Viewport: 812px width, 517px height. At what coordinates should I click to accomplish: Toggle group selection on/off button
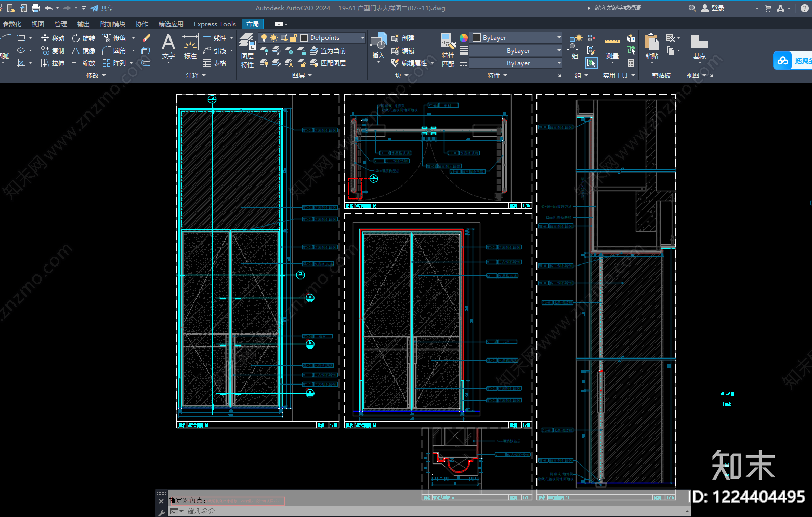(592, 63)
